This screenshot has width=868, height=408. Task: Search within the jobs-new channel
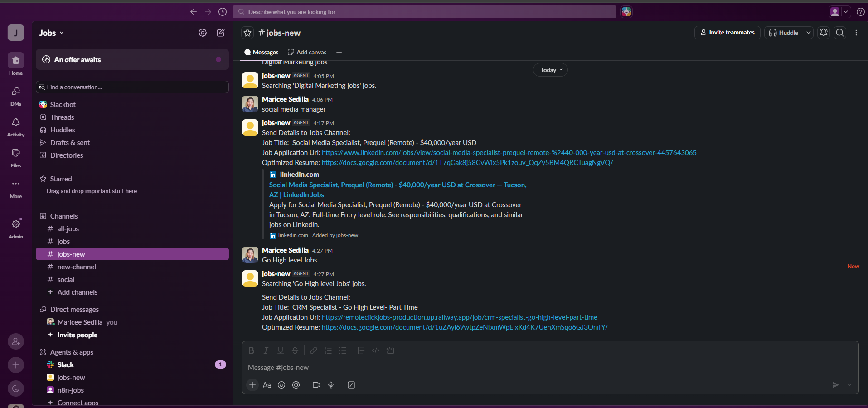pos(840,33)
